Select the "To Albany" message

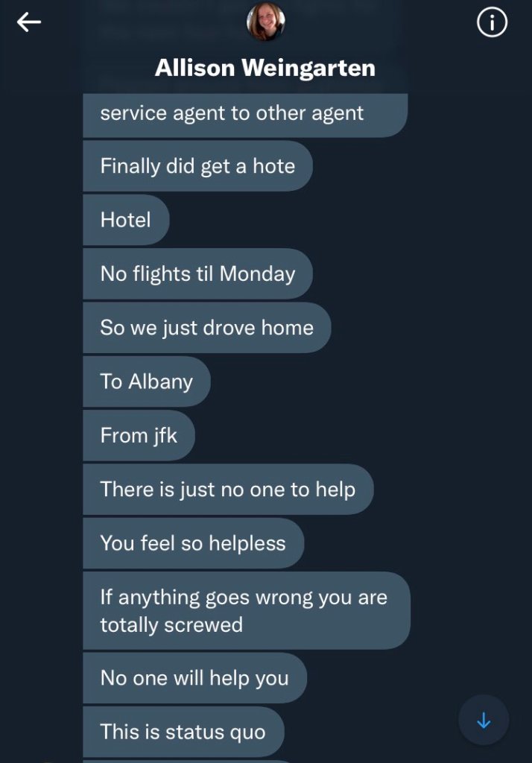point(147,381)
